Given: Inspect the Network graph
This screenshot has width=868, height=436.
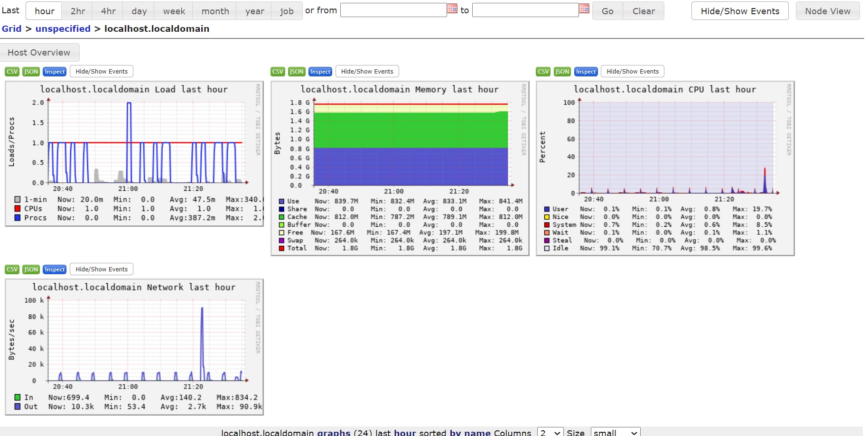Looking at the screenshot, I should pos(55,269).
